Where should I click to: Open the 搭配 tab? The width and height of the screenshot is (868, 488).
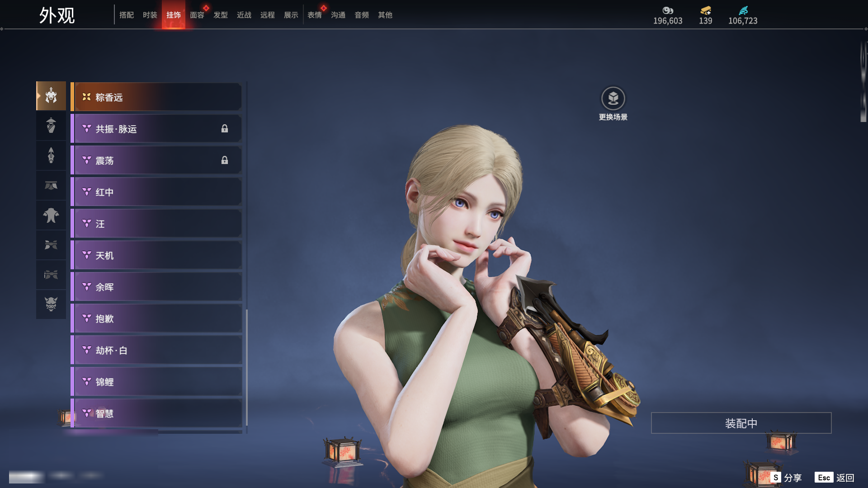127,15
